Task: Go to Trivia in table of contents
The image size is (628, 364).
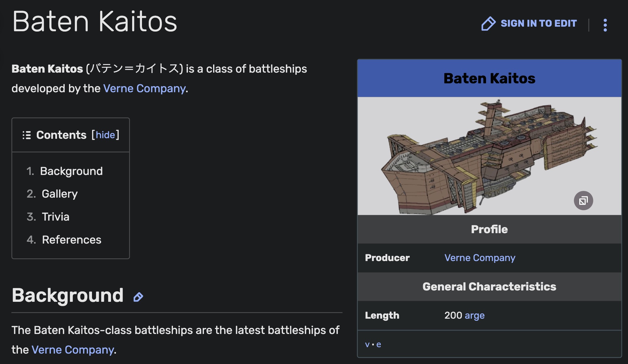Action: [x=56, y=217]
